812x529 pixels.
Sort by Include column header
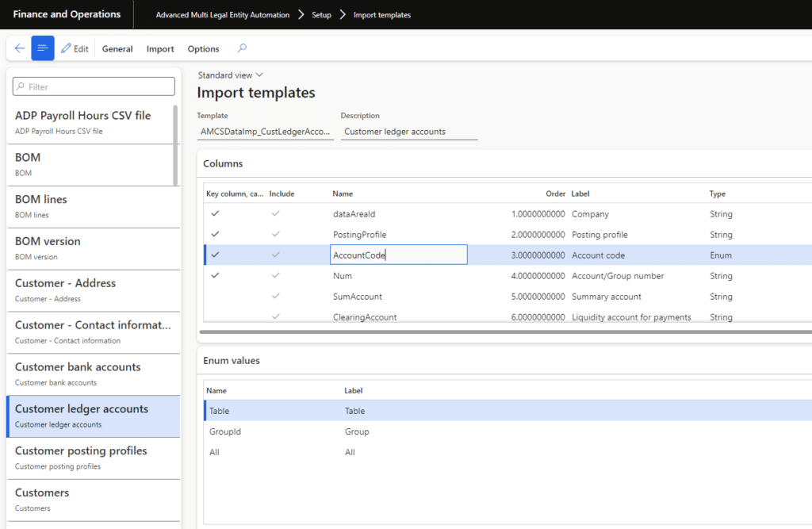282,194
